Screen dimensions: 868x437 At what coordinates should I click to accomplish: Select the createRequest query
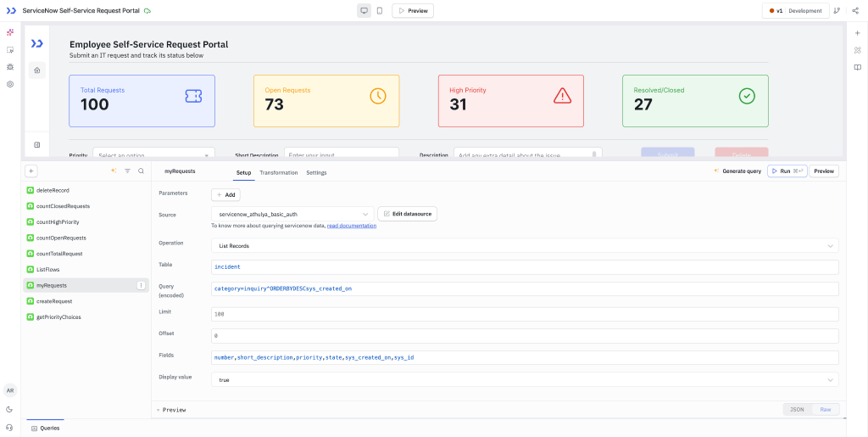[x=86, y=301]
